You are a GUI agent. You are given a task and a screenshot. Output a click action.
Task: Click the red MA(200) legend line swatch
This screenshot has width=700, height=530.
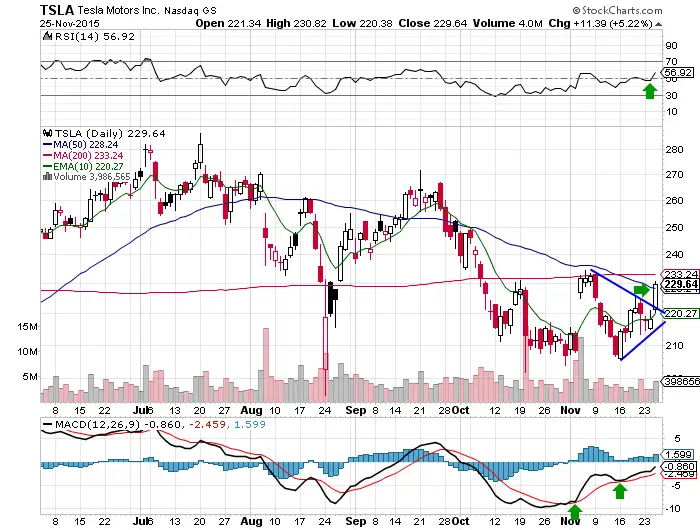(x=47, y=155)
